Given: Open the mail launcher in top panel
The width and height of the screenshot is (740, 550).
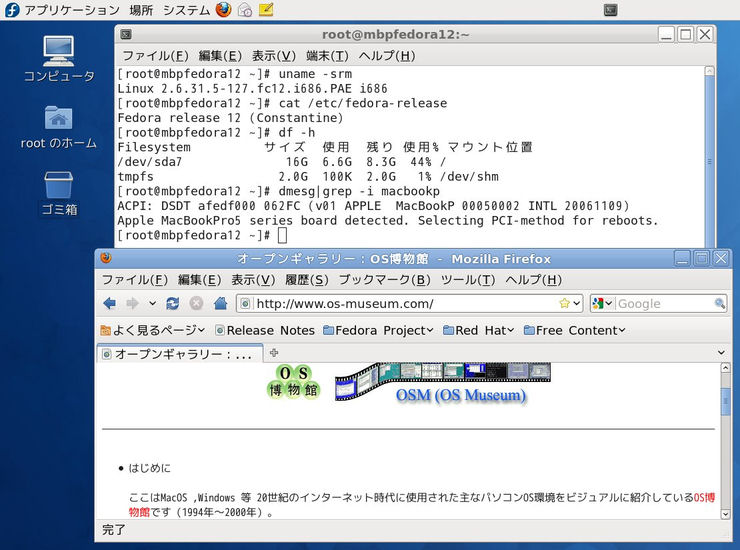Looking at the screenshot, I should pos(245,9).
